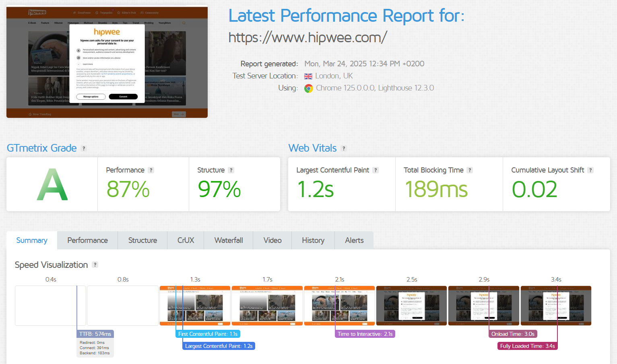
Task: Go to the CrUX tab
Action: [186, 240]
